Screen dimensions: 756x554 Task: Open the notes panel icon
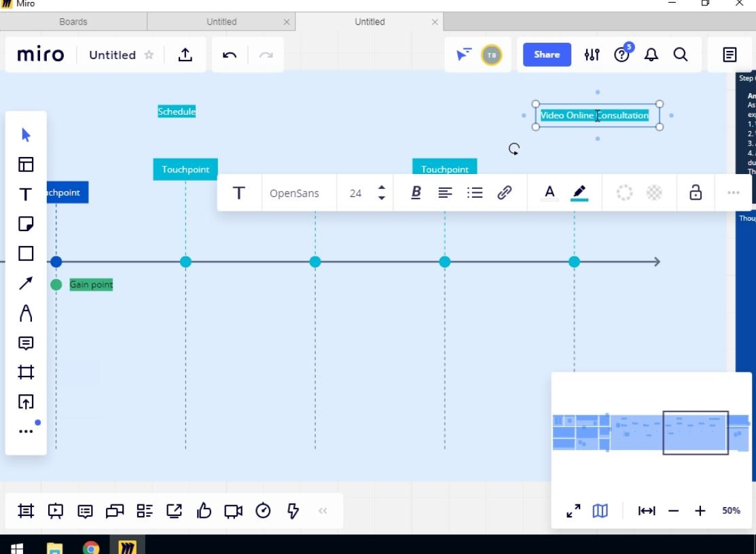click(x=730, y=54)
